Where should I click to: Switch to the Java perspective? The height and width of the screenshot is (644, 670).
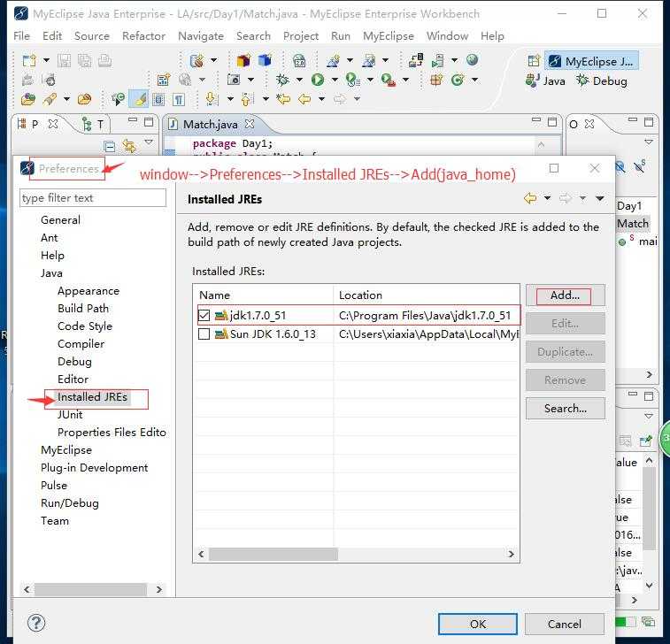point(545,80)
